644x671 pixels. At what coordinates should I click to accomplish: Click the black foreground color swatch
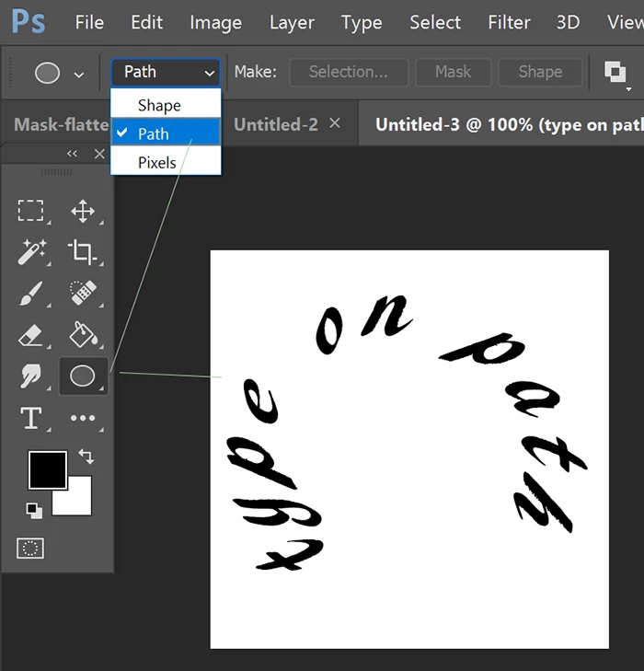[x=48, y=469]
